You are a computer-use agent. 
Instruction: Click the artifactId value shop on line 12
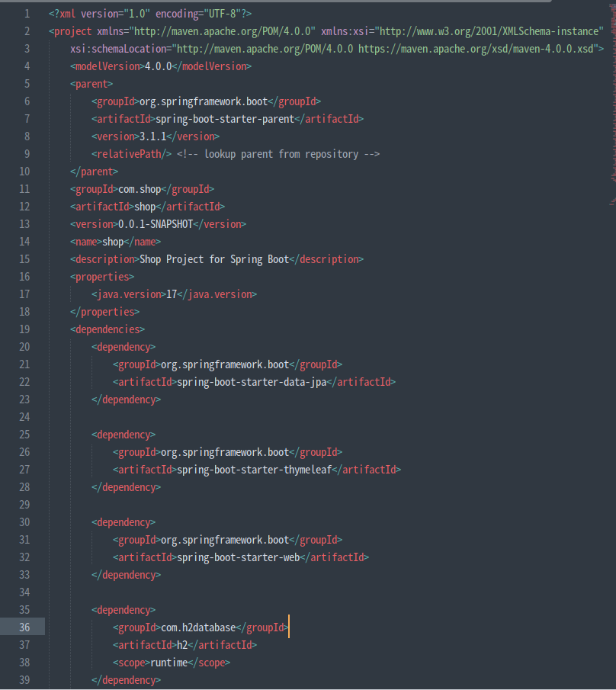point(145,207)
